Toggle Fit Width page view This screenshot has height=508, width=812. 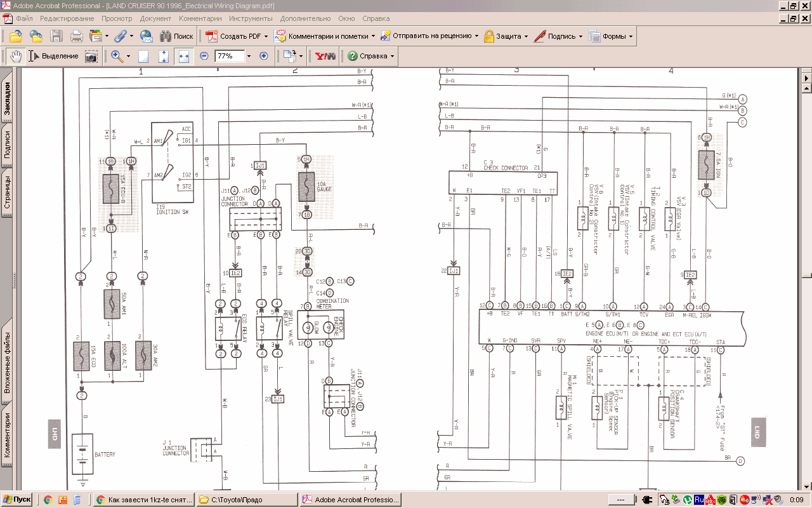coord(184,56)
